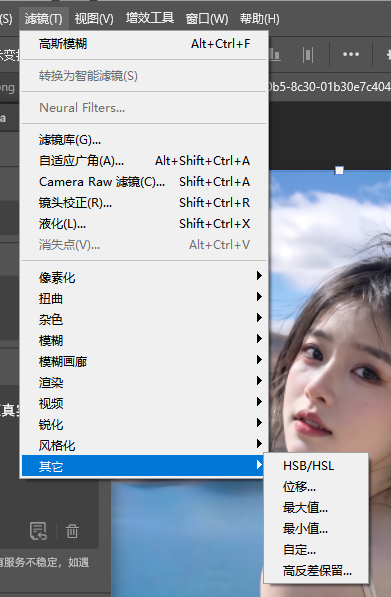This screenshot has width=391, height=597.
Task: Choose 最大值... maximum filter
Action: coord(316,508)
